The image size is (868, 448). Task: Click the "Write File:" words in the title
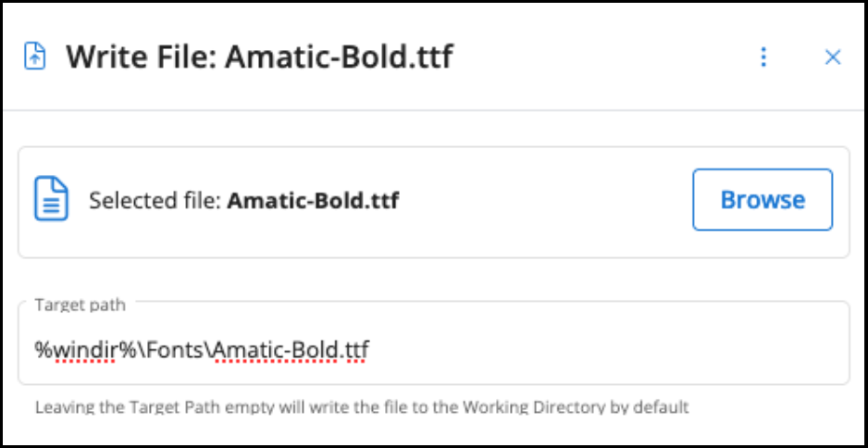coord(142,57)
